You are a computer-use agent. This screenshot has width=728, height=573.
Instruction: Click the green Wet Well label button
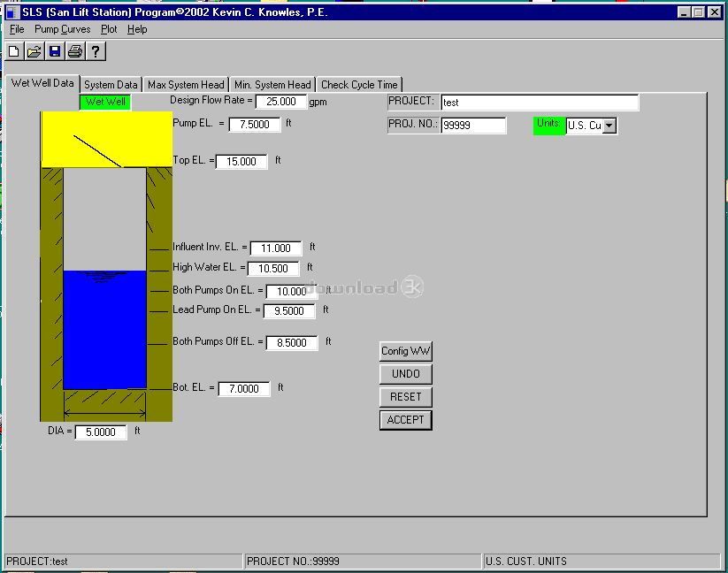(105, 102)
